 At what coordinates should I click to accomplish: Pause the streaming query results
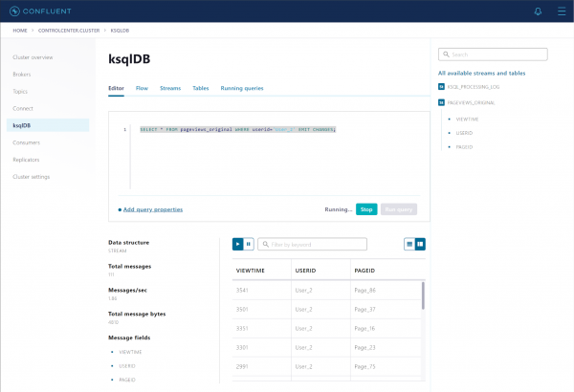249,244
